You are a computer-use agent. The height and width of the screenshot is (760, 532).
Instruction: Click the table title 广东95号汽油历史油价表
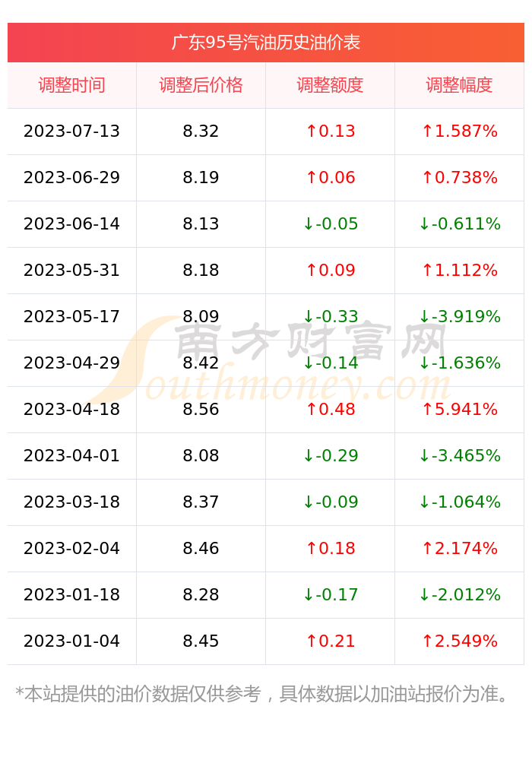pos(265,43)
